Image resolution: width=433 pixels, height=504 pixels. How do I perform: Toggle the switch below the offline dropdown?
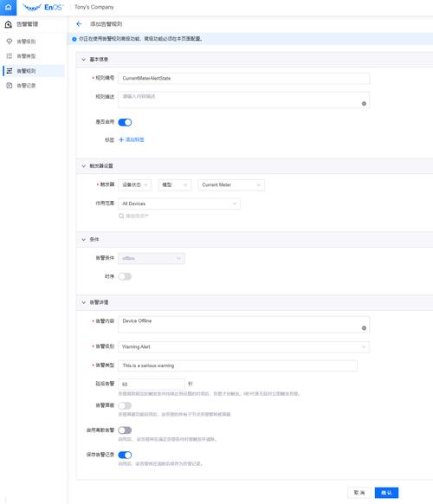pos(125,277)
